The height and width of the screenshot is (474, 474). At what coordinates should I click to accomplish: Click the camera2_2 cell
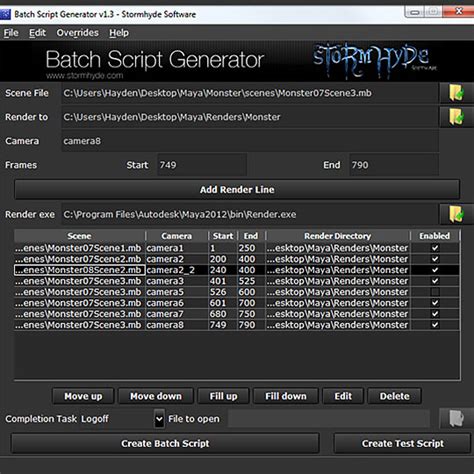[x=177, y=270]
